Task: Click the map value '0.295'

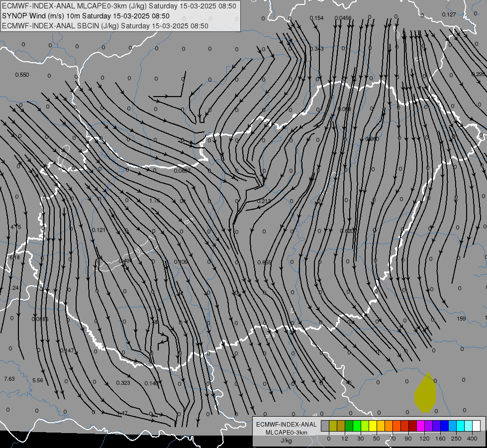Action: coord(478,74)
